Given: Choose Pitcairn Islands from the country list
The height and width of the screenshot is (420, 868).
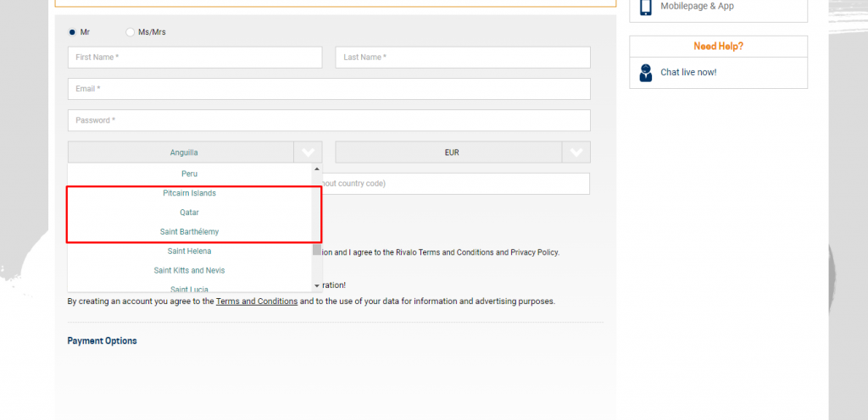Looking at the screenshot, I should click(x=189, y=193).
